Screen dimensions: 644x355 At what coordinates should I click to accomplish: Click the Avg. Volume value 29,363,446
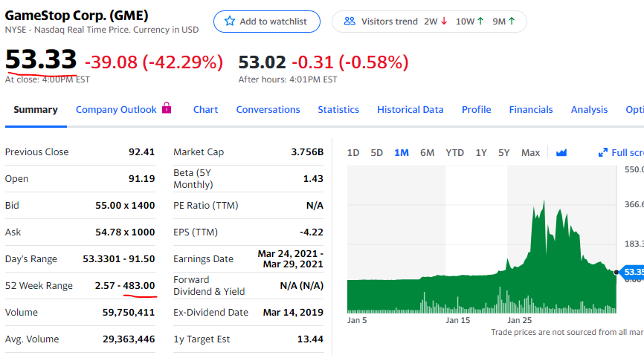click(x=129, y=339)
